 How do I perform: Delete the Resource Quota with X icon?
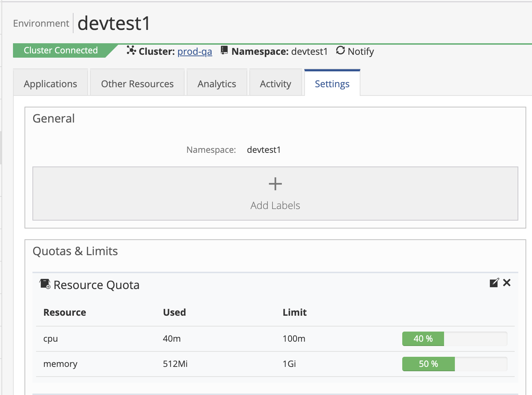(507, 283)
